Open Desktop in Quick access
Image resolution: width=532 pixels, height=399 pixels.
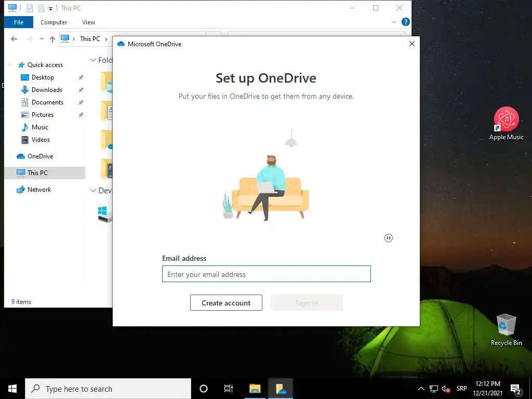click(x=43, y=77)
